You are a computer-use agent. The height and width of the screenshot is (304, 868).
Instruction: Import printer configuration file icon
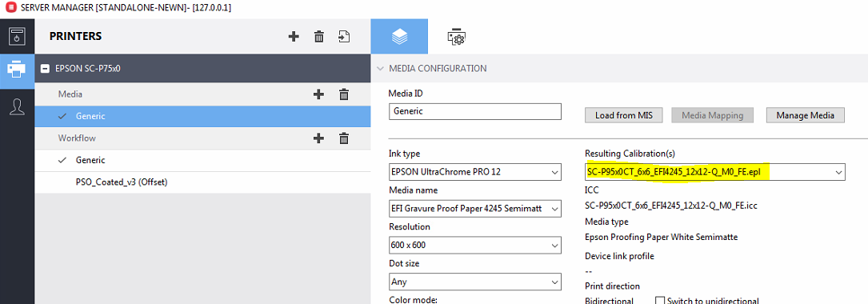point(344,37)
